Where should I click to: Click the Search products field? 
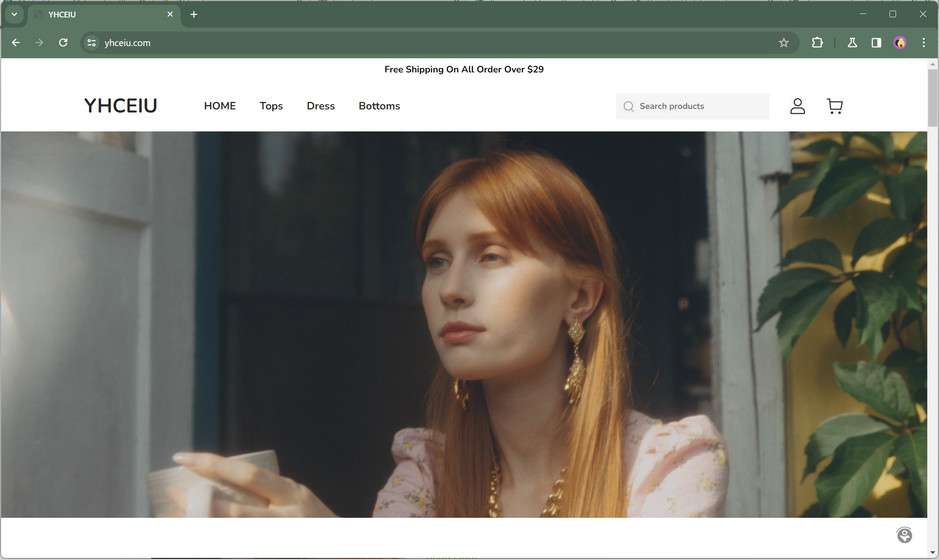point(692,106)
